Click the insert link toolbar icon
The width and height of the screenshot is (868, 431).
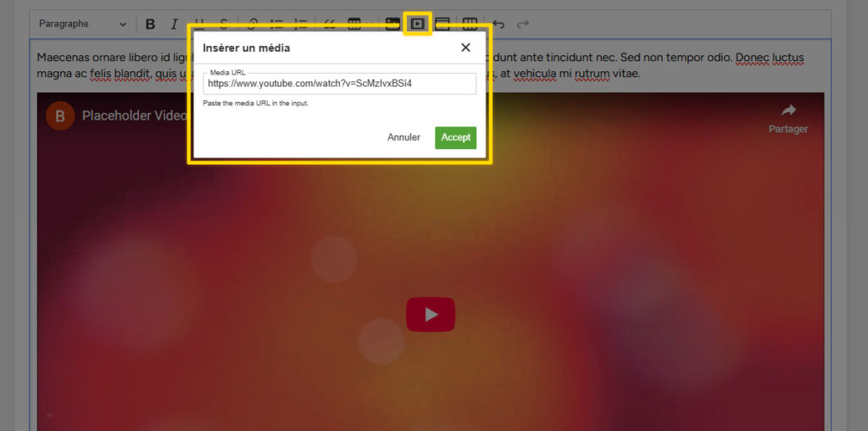[x=252, y=25]
